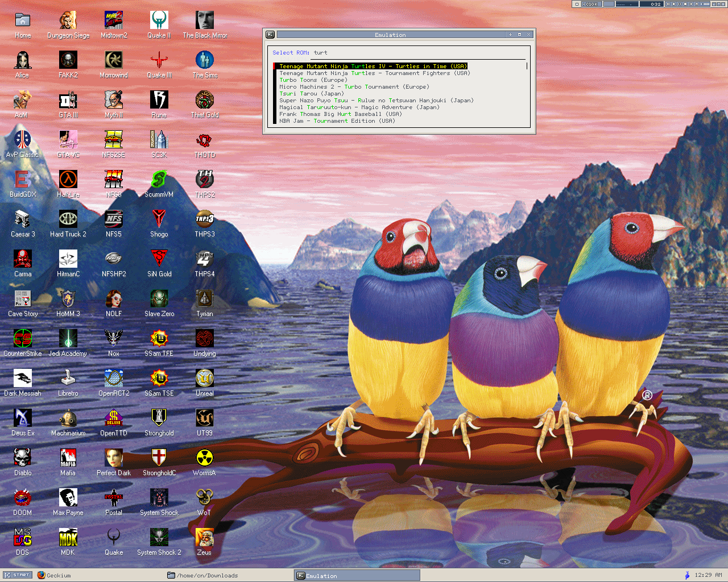Image resolution: width=728 pixels, height=582 pixels.
Task: Skip to previous track in player
Action: (x=668, y=4)
